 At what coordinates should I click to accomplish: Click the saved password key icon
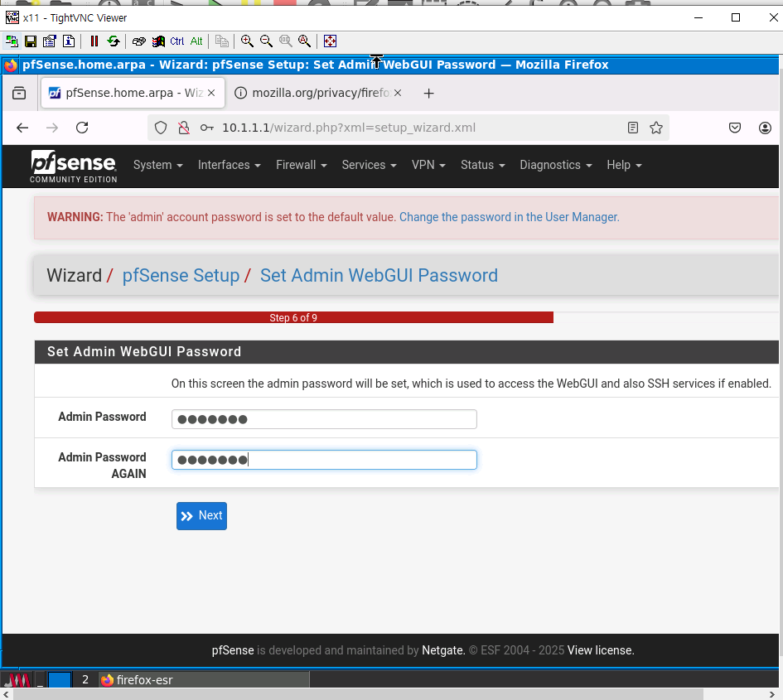(207, 128)
